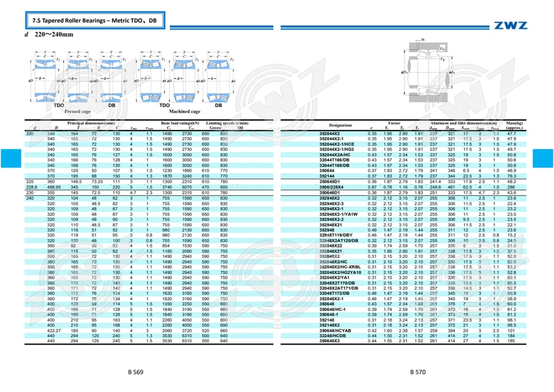Click mass value '286' in 3506/228X4 row
The height and width of the screenshot is (392, 554).
[511, 187]
